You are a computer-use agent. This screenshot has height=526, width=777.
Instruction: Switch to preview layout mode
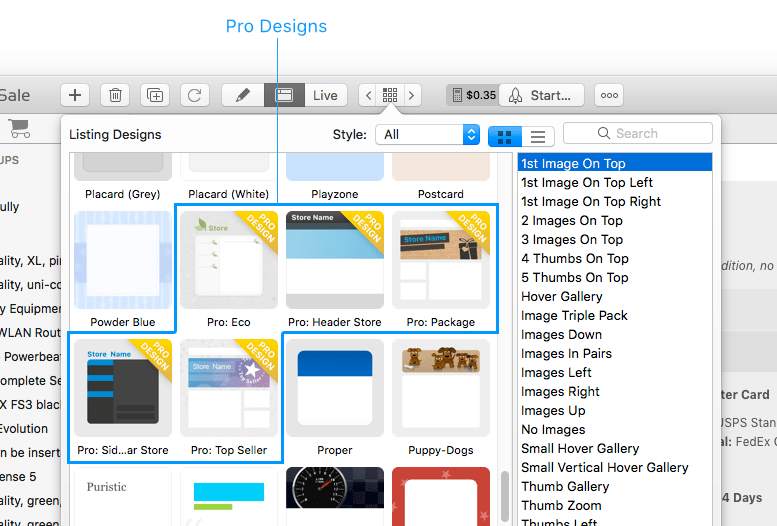tap(284, 95)
